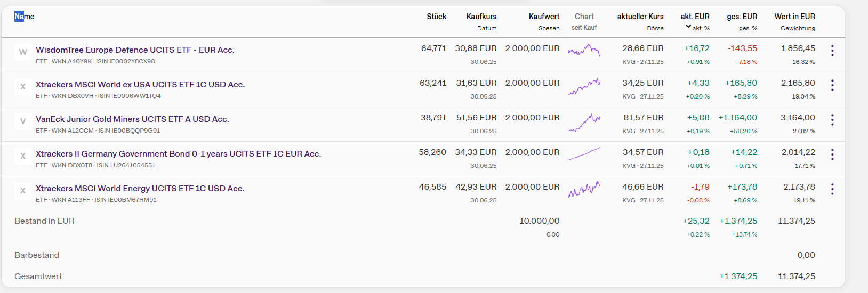
Task: Open three-dot menu for Xtrackers MSCI World Energy
Action: pyautogui.click(x=832, y=189)
